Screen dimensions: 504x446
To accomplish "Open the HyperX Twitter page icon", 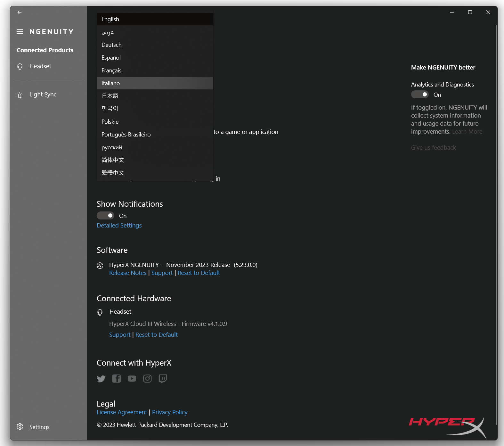I will tap(101, 379).
